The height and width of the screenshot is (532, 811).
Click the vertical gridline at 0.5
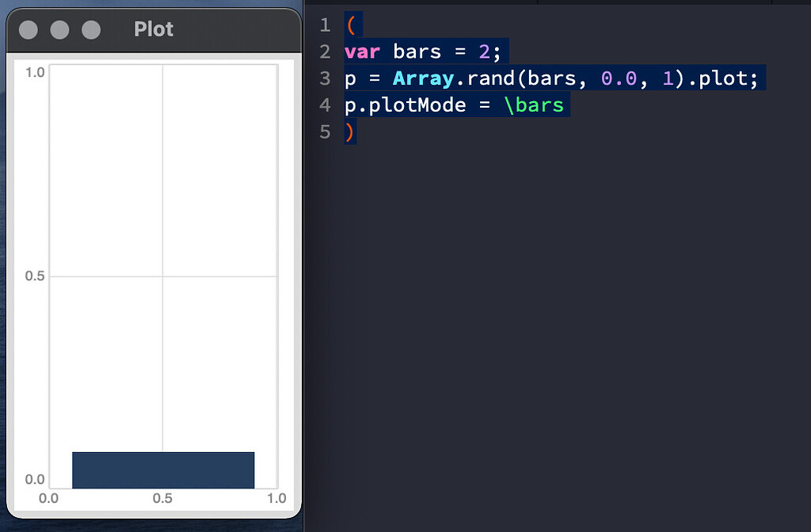pos(163,198)
